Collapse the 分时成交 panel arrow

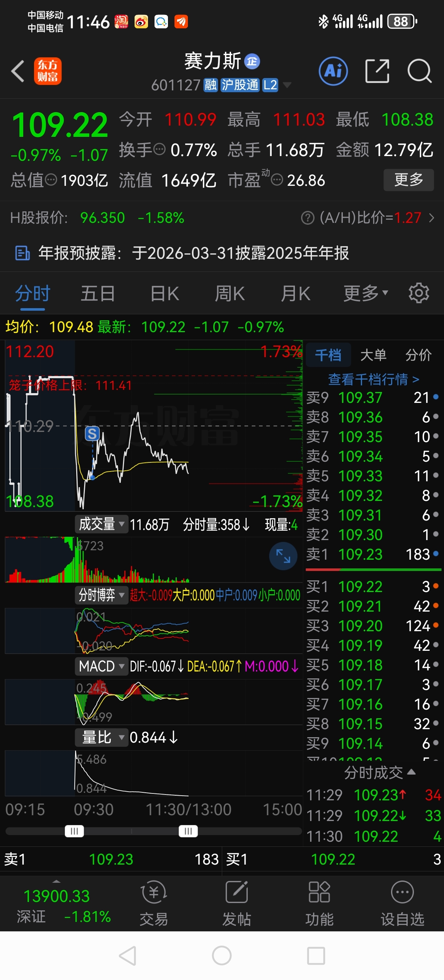click(x=411, y=772)
